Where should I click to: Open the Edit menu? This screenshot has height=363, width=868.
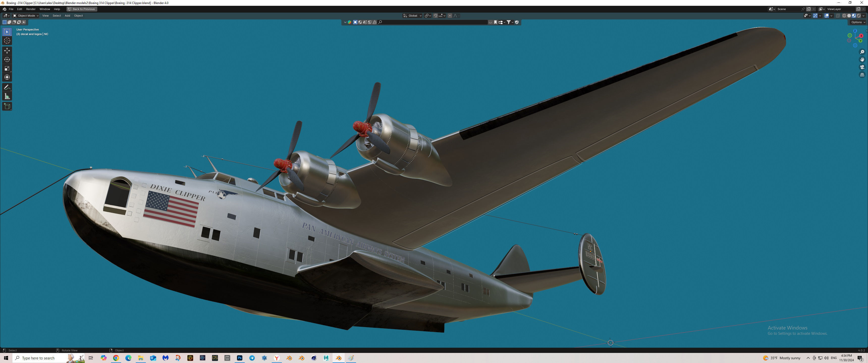tap(19, 9)
